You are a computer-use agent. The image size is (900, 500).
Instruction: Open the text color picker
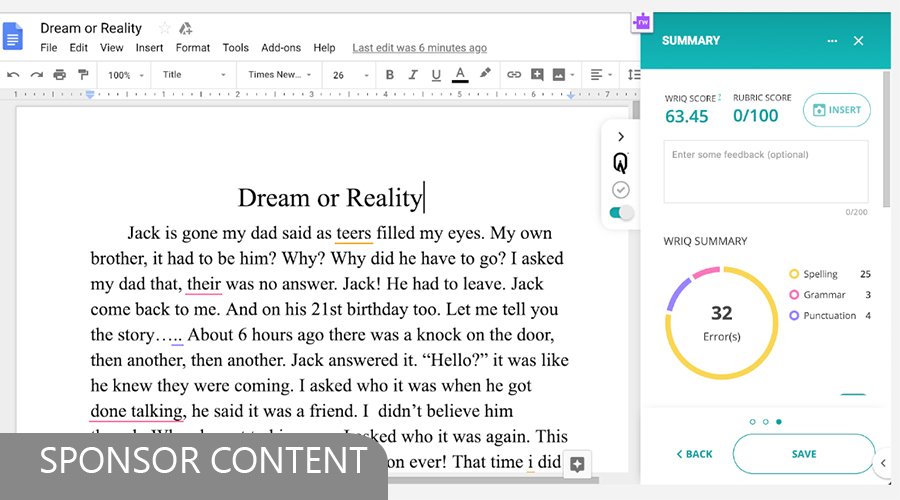(x=460, y=75)
